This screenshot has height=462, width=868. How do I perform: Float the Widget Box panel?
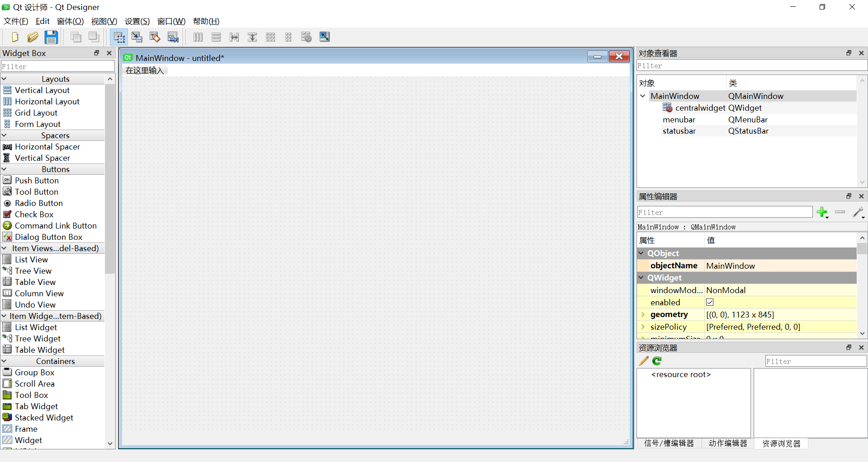(96, 53)
